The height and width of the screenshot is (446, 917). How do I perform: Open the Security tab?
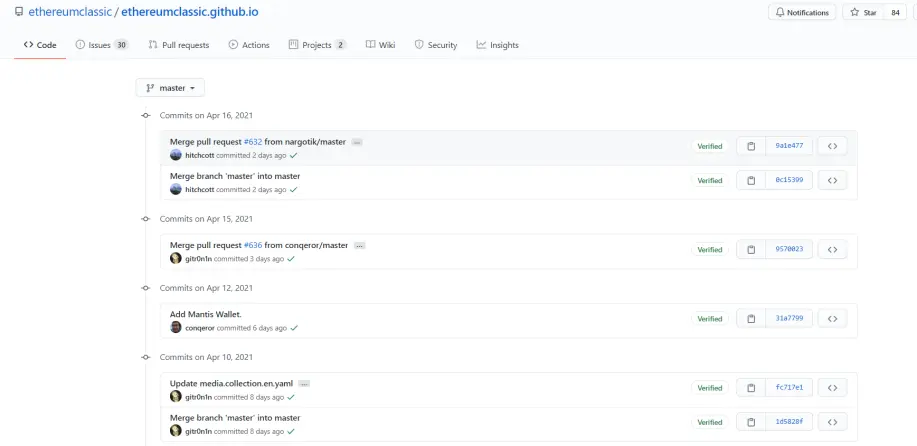436,45
